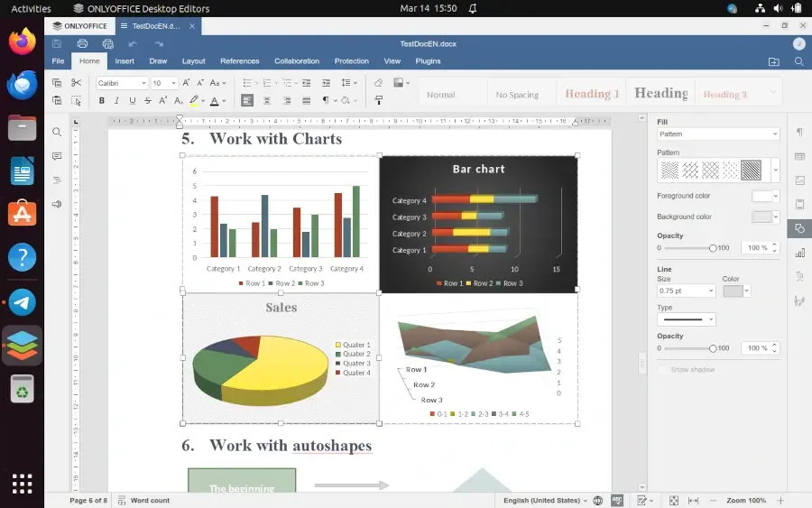Click the Copy Style paint roller icon
Image resolution: width=812 pixels, height=508 pixels.
tap(378, 101)
